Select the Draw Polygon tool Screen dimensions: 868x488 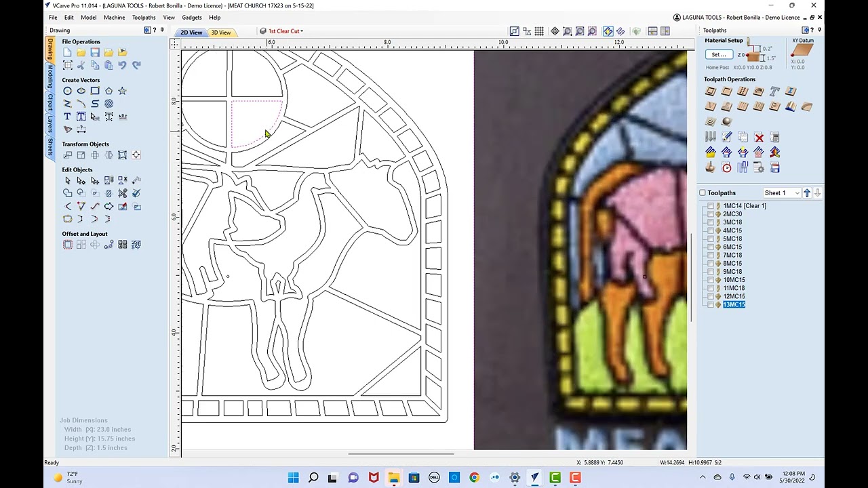tap(108, 91)
